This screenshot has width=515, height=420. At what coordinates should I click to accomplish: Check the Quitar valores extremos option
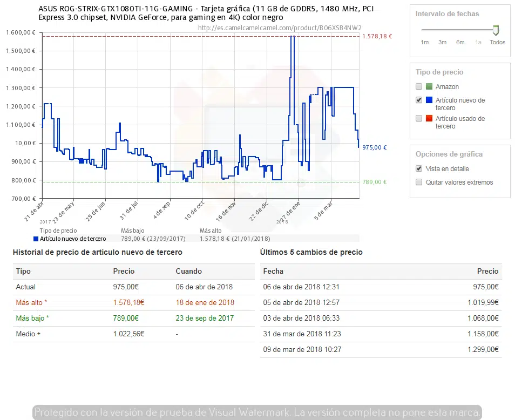(419, 182)
